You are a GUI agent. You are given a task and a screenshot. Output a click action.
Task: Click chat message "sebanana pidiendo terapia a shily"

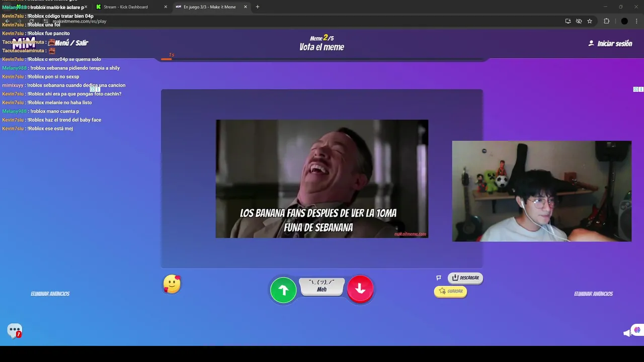[82, 68]
